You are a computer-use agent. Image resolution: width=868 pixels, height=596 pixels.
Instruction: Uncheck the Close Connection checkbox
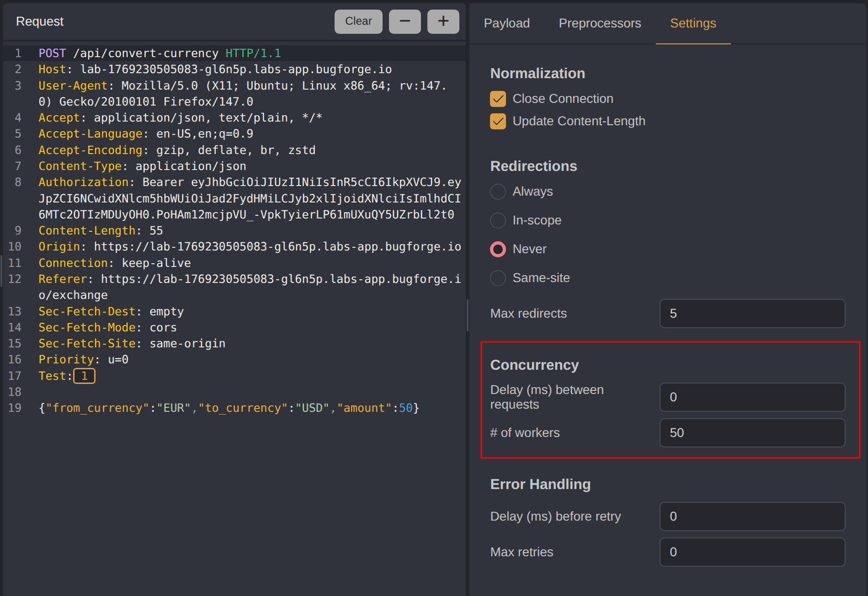498,99
